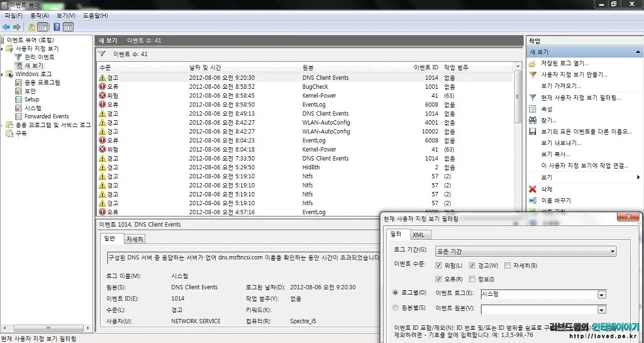Select the EventLog event logged at 8:04:23

[304, 140]
